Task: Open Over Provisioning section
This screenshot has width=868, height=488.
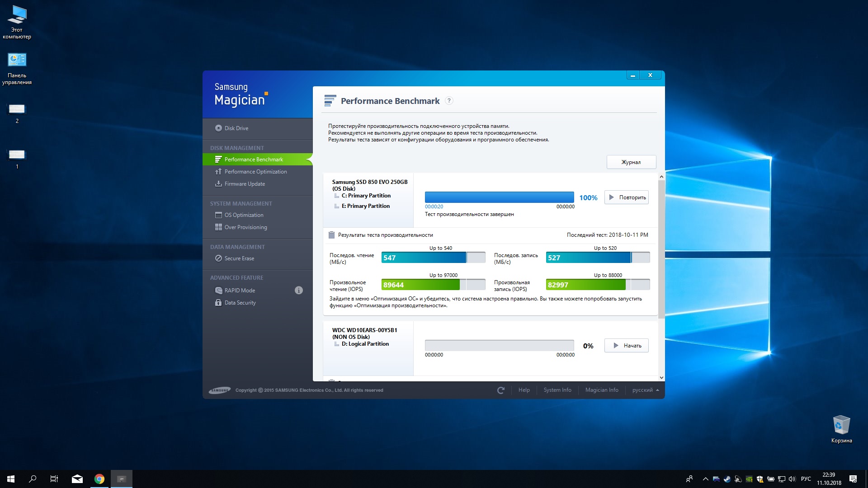Action: point(245,227)
